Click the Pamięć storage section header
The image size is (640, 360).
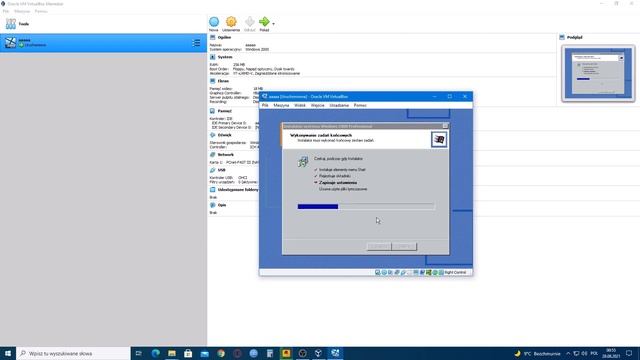(x=224, y=111)
